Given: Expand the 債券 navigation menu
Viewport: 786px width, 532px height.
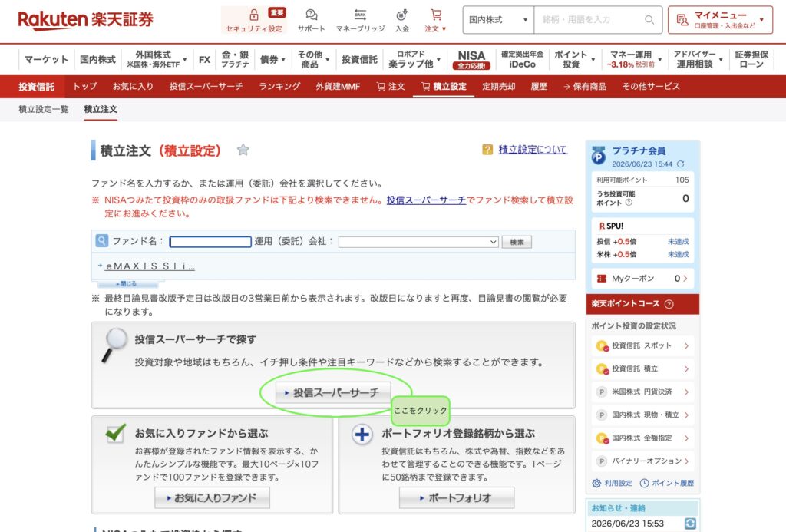Looking at the screenshot, I should pos(272,59).
